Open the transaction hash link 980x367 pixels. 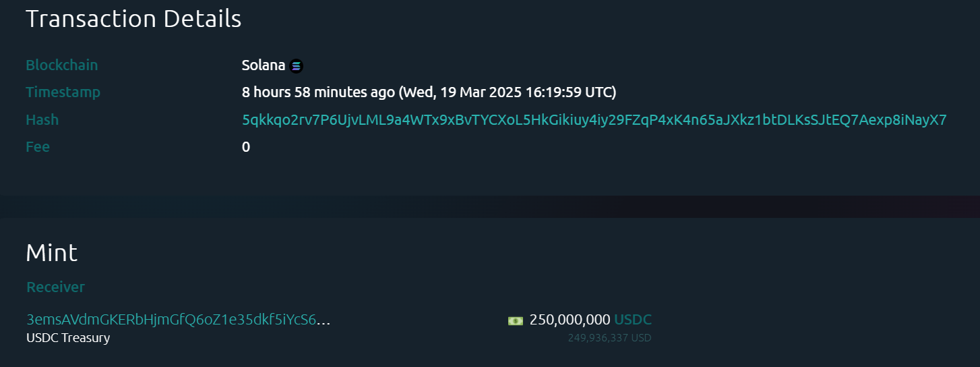(594, 120)
